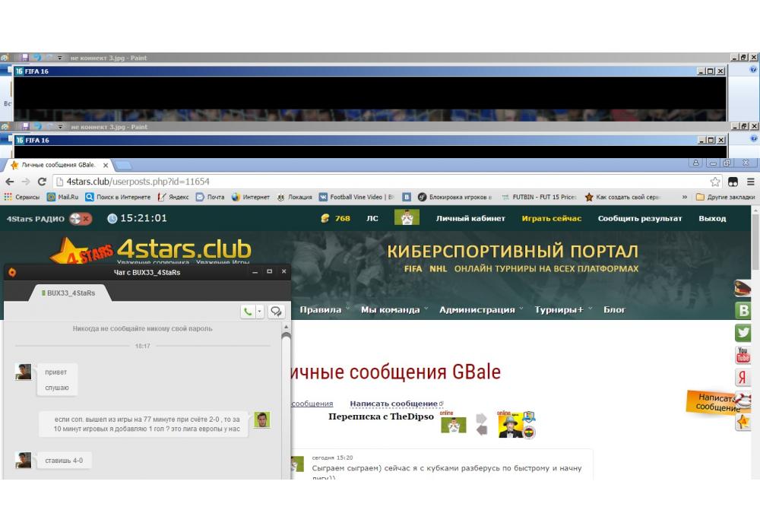
Task: Click Сообщить результат
Action: 639,219
